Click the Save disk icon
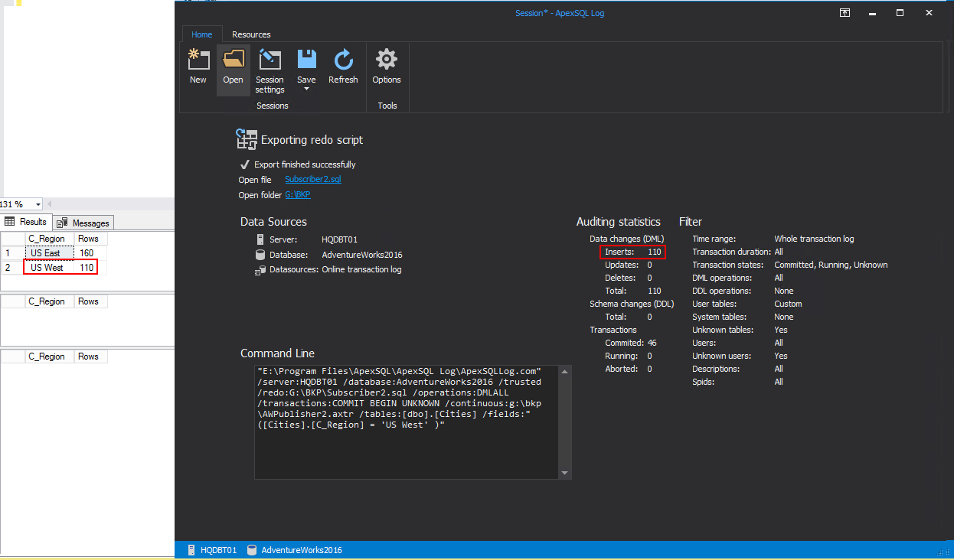 tap(306, 60)
